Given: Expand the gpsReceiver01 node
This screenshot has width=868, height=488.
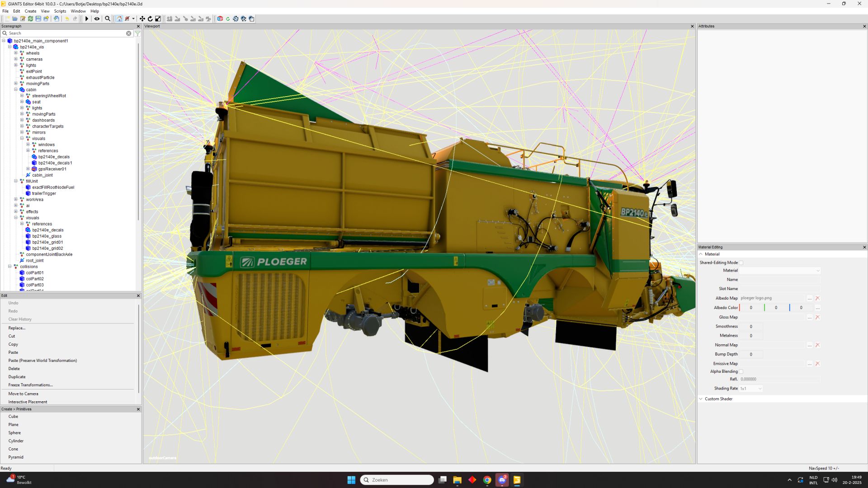Looking at the screenshot, I should (x=28, y=169).
